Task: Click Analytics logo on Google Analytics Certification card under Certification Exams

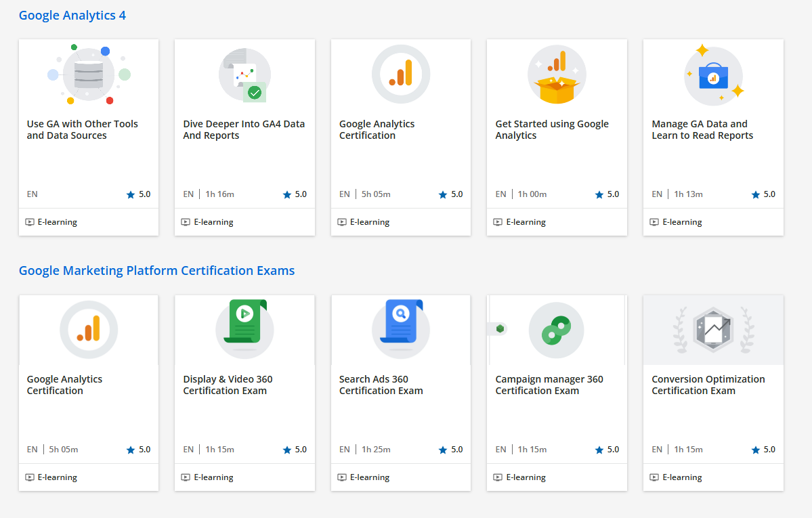Action: pyautogui.click(x=89, y=330)
